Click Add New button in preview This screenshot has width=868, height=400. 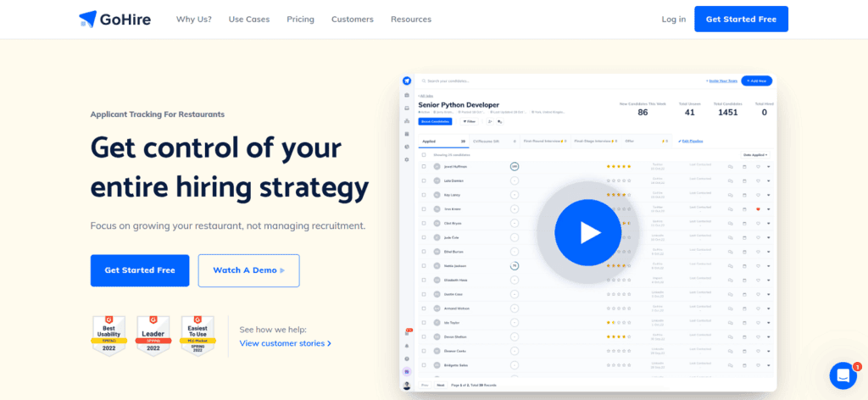[x=757, y=81]
